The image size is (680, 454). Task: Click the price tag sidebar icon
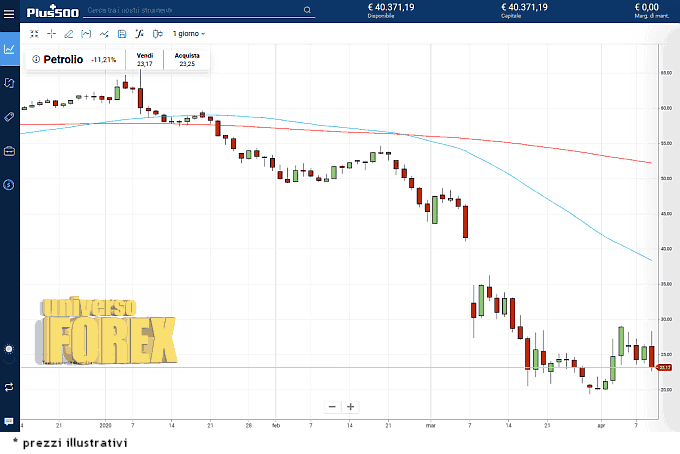point(9,117)
